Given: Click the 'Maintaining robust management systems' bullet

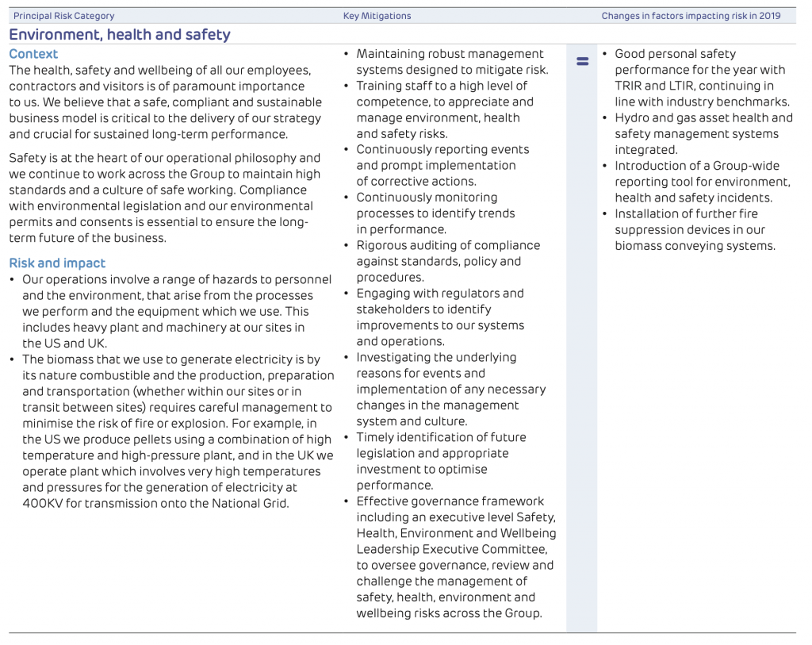Looking at the screenshot, I should (x=450, y=62).
